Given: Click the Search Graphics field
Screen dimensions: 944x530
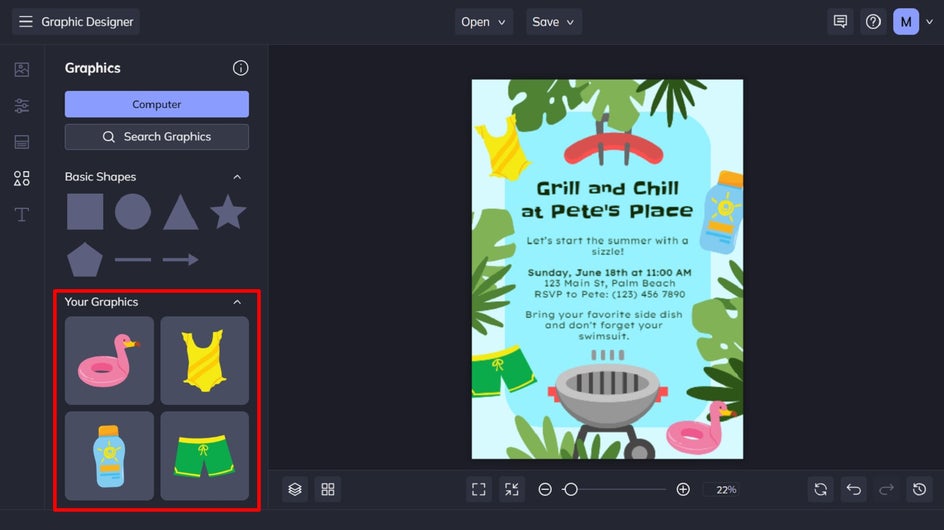Looking at the screenshot, I should click(x=157, y=137).
